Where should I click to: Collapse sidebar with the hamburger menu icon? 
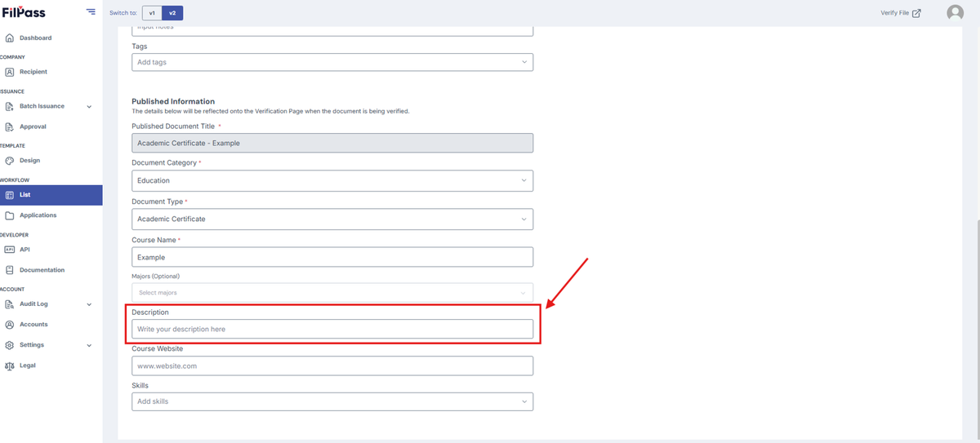pyautogui.click(x=91, y=11)
